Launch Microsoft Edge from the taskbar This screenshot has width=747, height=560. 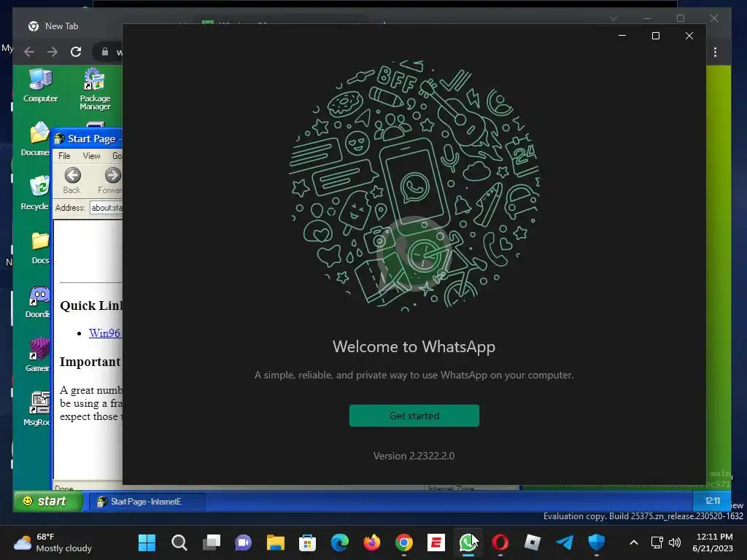point(340,542)
